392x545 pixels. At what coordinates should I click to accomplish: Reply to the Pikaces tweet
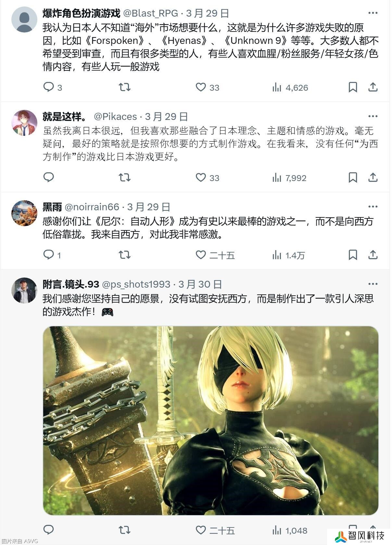[x=48, y=177]
